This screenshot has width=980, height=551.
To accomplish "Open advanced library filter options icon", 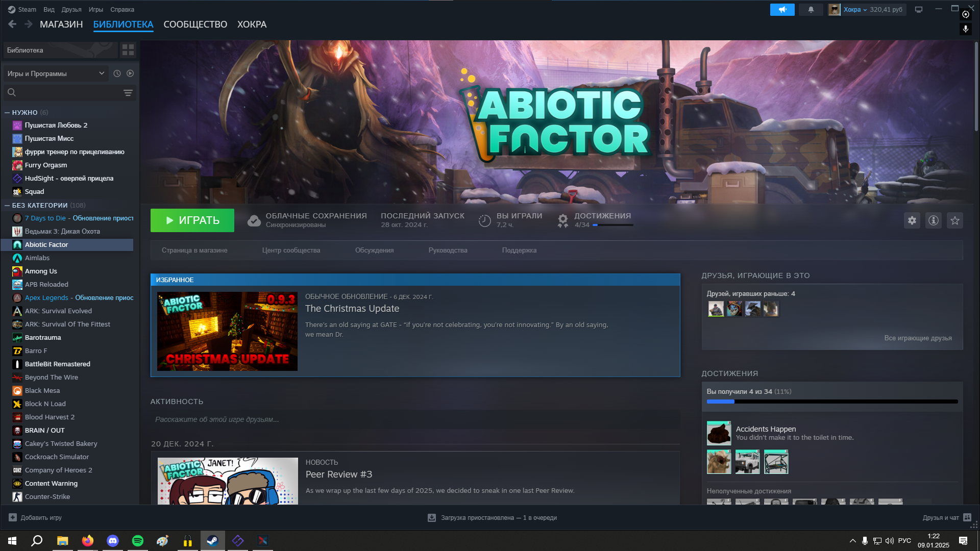I will pos(128,92).
